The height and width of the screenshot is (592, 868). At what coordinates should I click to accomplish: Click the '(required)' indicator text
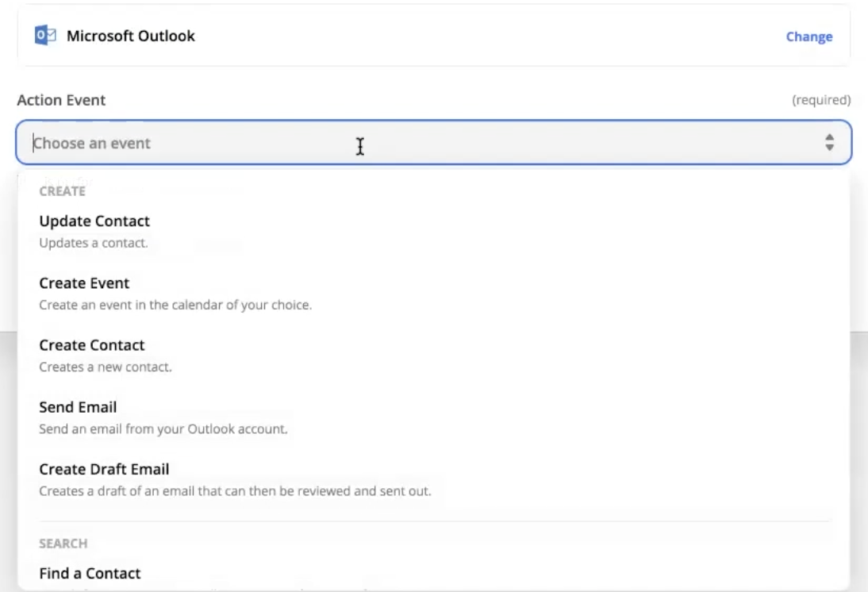pos(821,101)
